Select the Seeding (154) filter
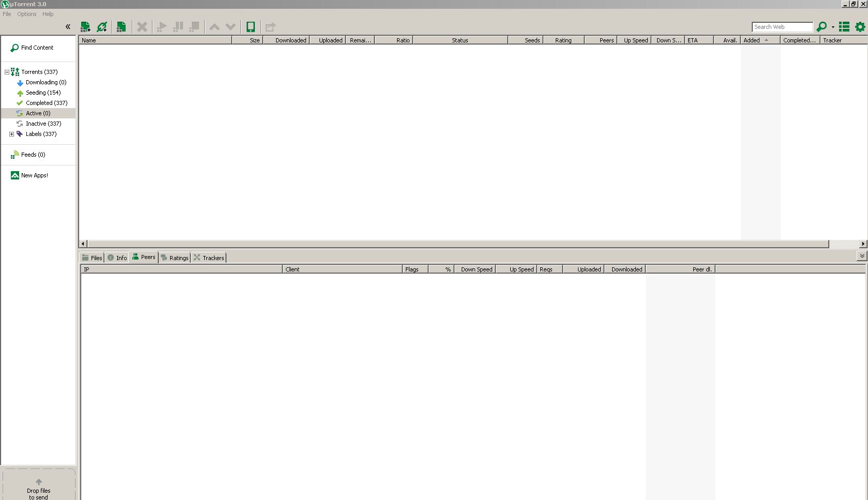The width and height of the screenshot is (868, 500). [42, 93]
